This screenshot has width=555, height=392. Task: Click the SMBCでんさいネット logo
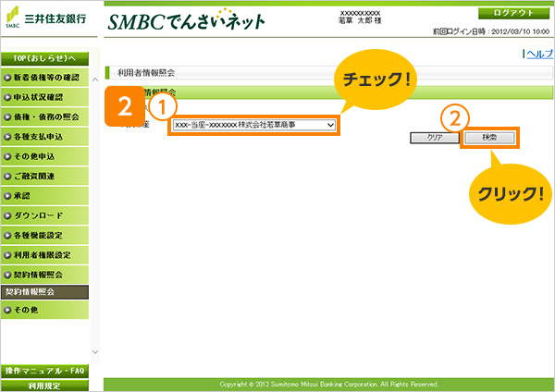(186, 20)
